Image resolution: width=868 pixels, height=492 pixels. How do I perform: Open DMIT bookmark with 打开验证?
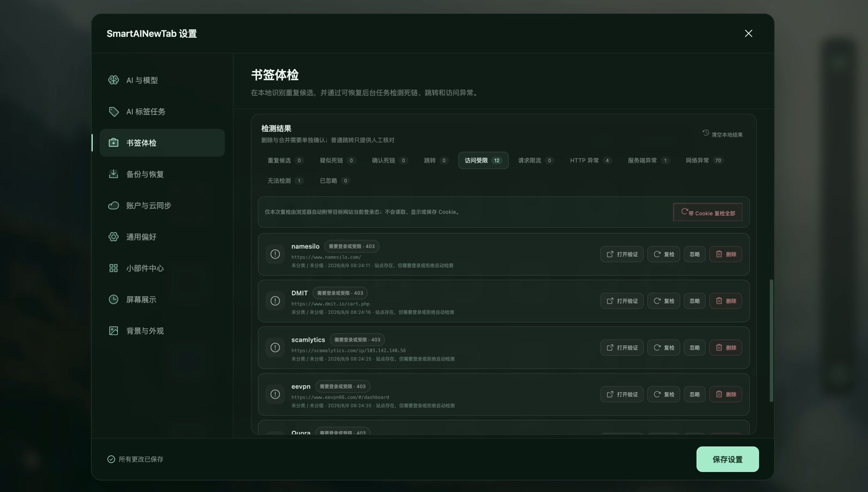[622, 301]
